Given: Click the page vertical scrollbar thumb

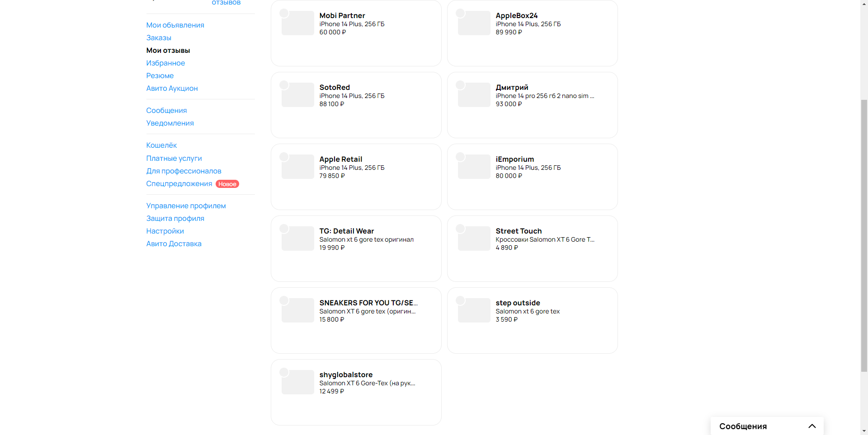Looking at the screenshot, I should pos(864,235).
